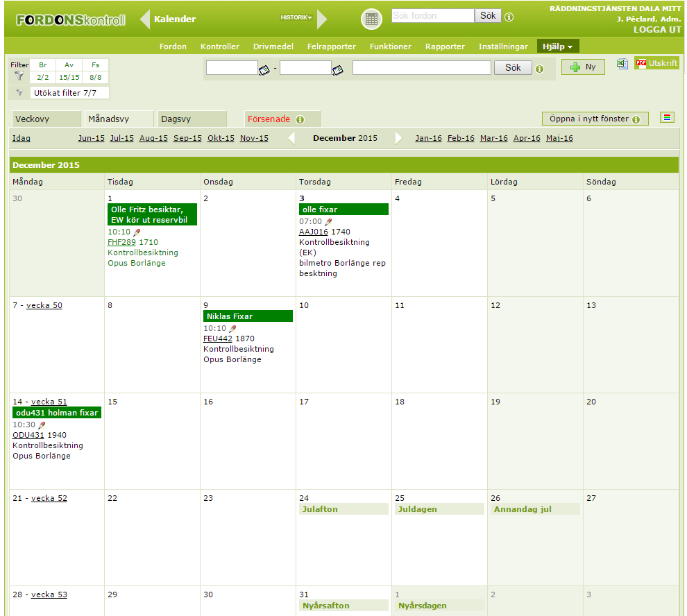Open the HISTORIK dropdown
This screenshot has width=687, height=616.
click(296, 17)
